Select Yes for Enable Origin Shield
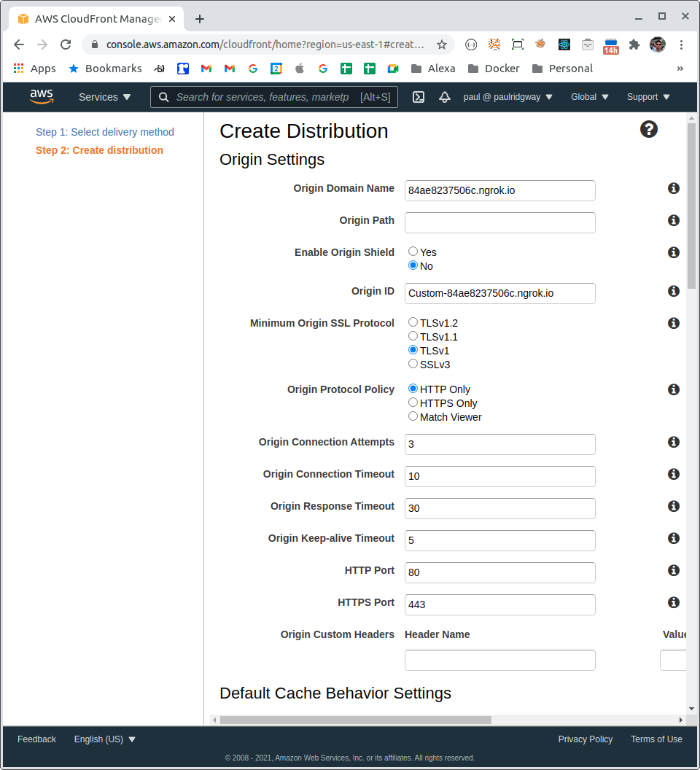 coord(413,252)
